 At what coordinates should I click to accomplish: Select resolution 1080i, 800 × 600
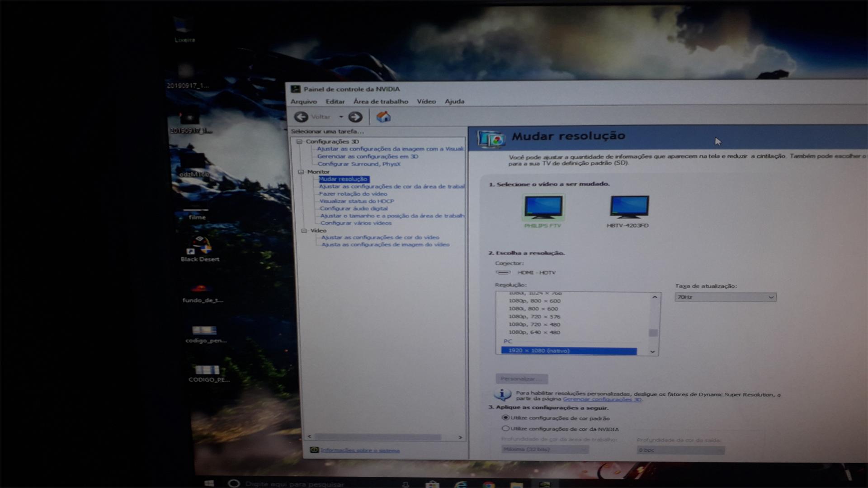(x=533, y=309)
